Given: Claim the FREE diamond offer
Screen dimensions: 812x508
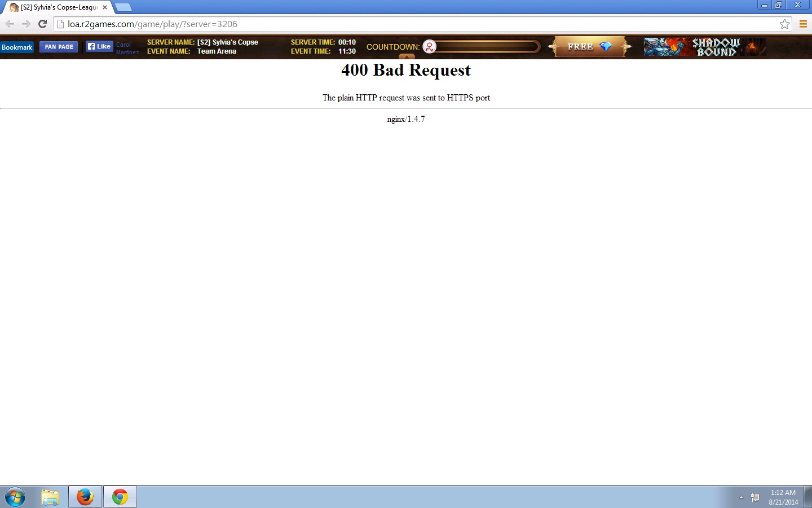Looking at the screenshot, I should (589, 47).
